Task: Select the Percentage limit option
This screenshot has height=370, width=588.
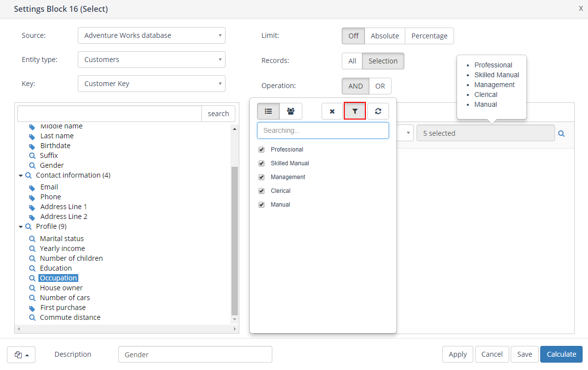Action: point(429,36)
